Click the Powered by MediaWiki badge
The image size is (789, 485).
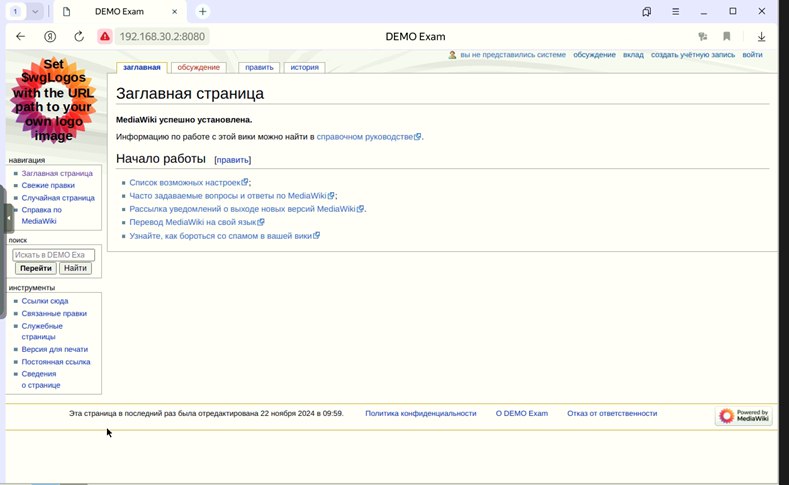tap(744, 416)
